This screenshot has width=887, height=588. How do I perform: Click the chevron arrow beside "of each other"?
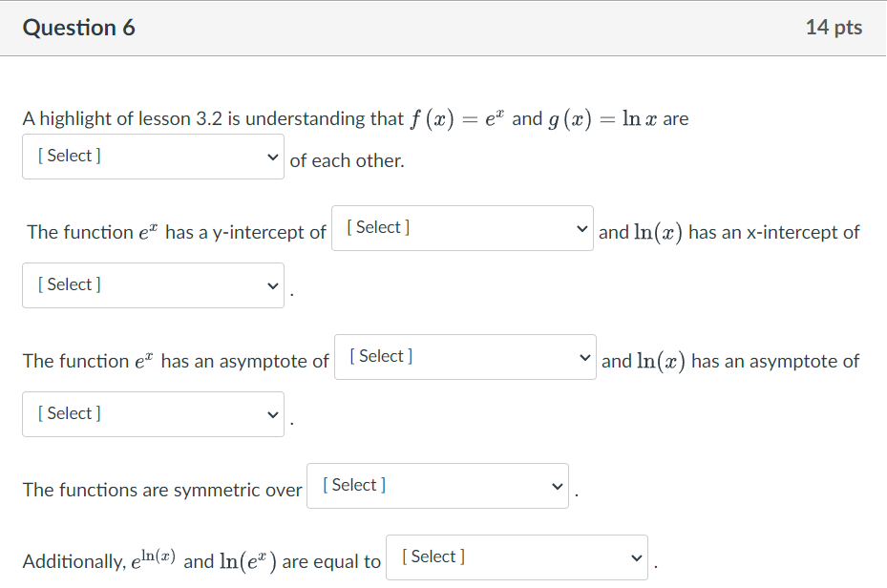pyautogui.click(x=273, y=157)
